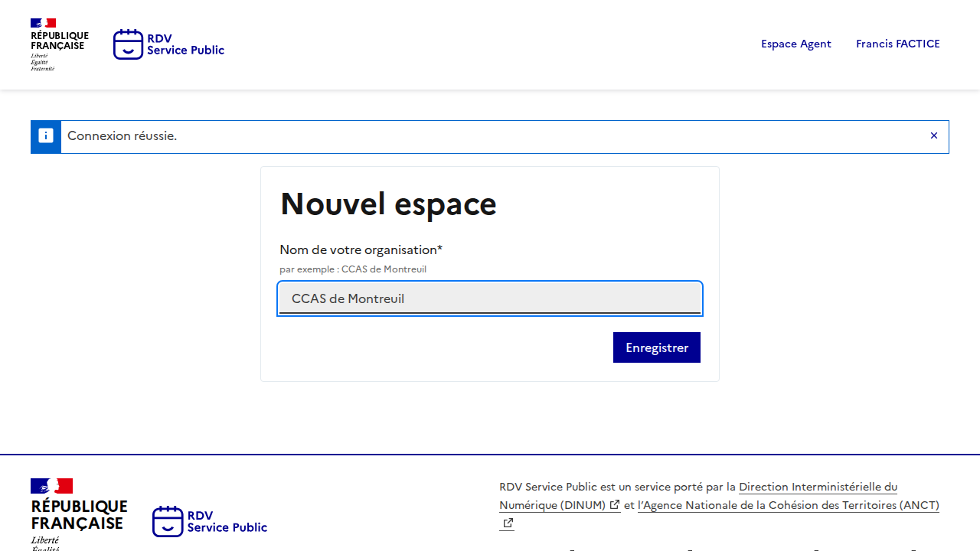Viewport: 980px width, 551px height.
Task: Click the Enregistrer button
Action: (x=656, y=347)
